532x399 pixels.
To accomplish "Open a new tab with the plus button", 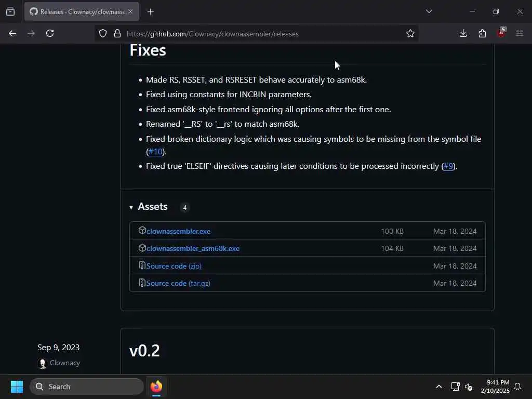I will click(151, 12).
